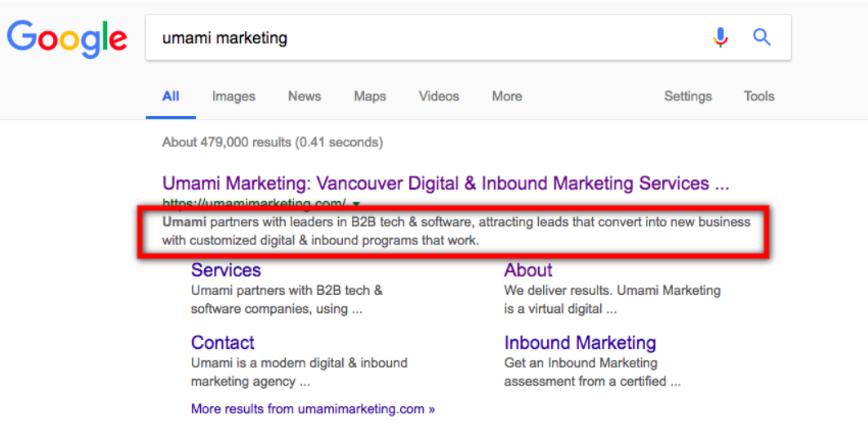The width and height of the screenshot is (868, 433).
Task: Open the Settings menu
Action: [x=688, y=96]
